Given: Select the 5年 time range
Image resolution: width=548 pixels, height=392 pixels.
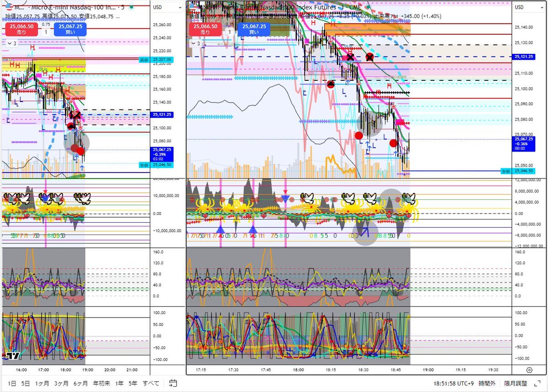Looking at the screenshot, I should (x=133, y=383).
